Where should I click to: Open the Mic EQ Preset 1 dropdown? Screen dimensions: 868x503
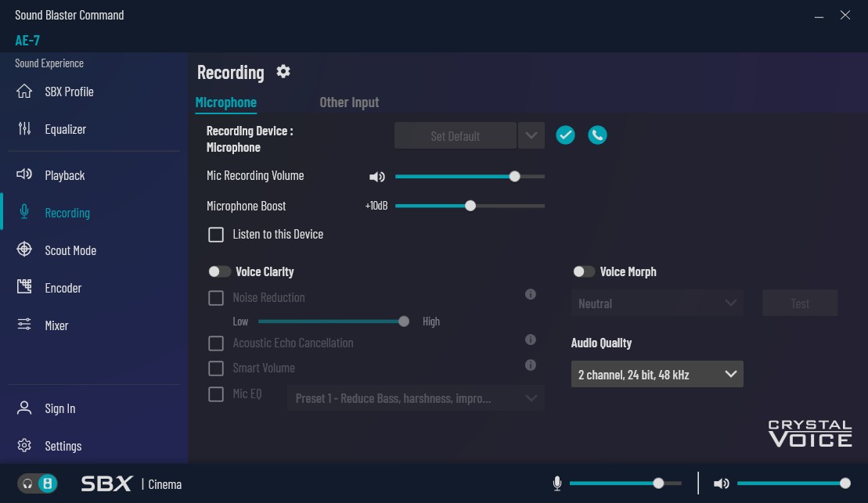(416, 398)
